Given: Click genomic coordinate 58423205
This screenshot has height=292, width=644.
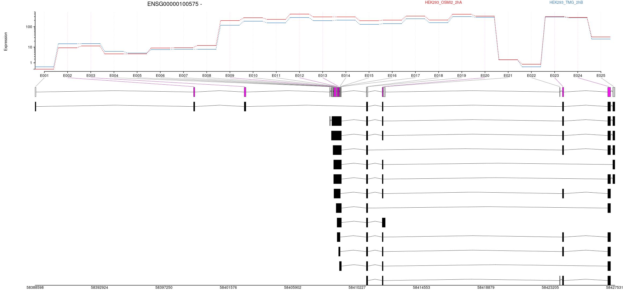Looking at the screenshot, I should 550,287.
